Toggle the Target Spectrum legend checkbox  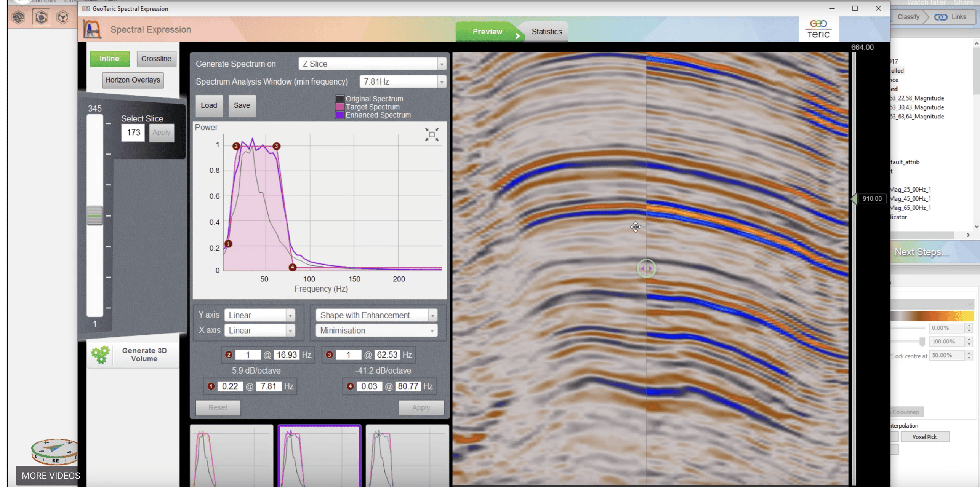pos(339,107)
